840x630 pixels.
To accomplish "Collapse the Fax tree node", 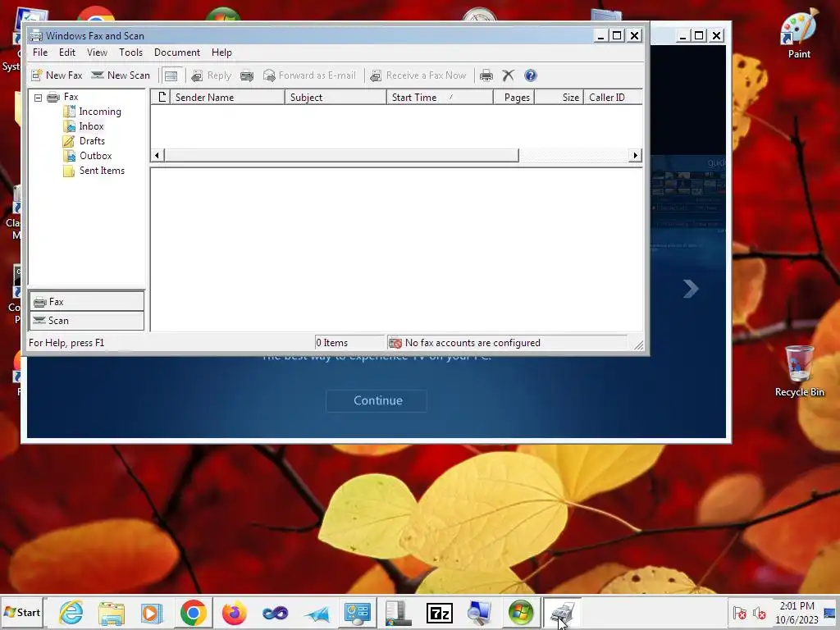I will click(38, 98).
